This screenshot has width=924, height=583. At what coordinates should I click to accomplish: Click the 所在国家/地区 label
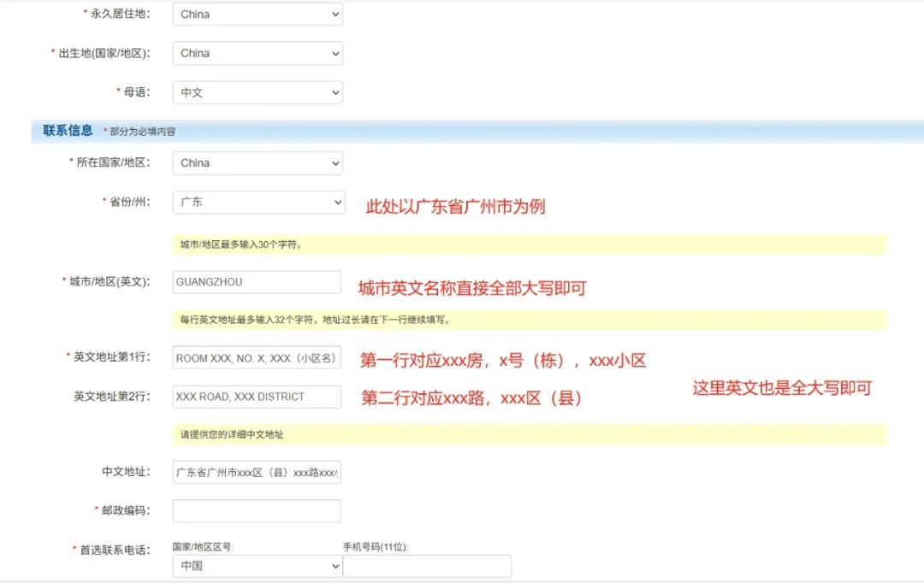(113, 163)
